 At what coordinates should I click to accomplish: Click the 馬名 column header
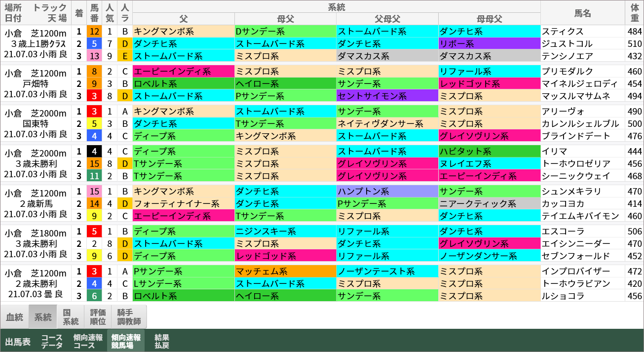pyautogui.click(x=583, y=13)
